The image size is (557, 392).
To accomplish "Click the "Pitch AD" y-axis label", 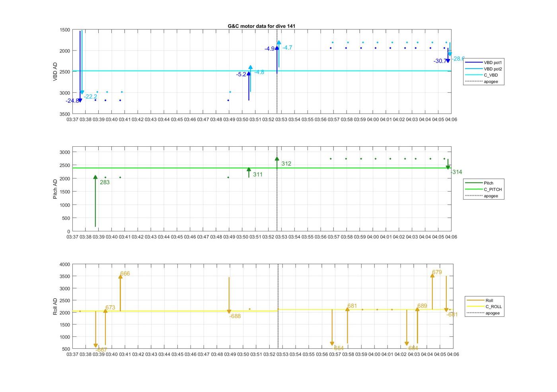I will coord(55,189).
